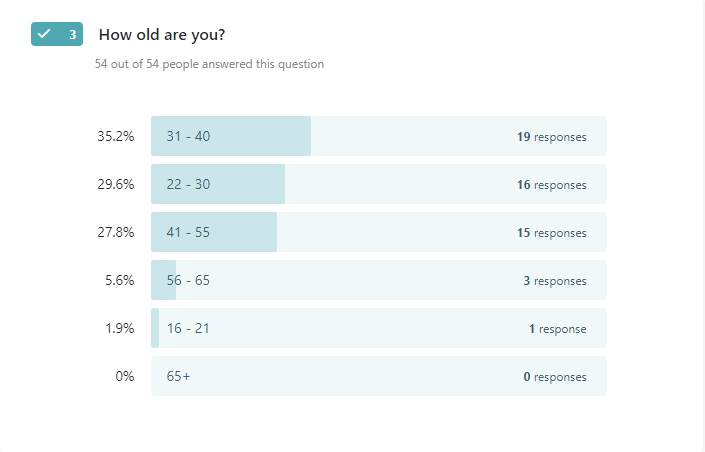Select the 65+ answer row
Screen dimensions: 705x452
coord(378,376)
